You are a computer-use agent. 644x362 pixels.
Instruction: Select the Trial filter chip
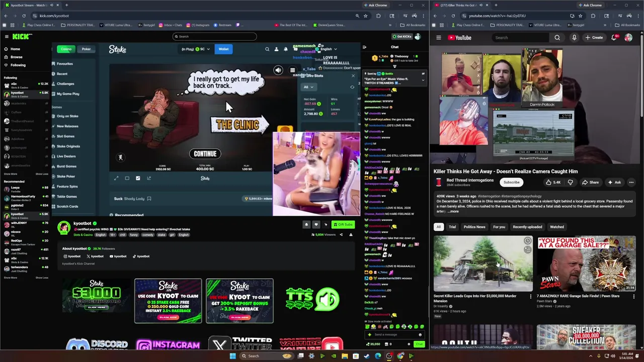(452, 227)
